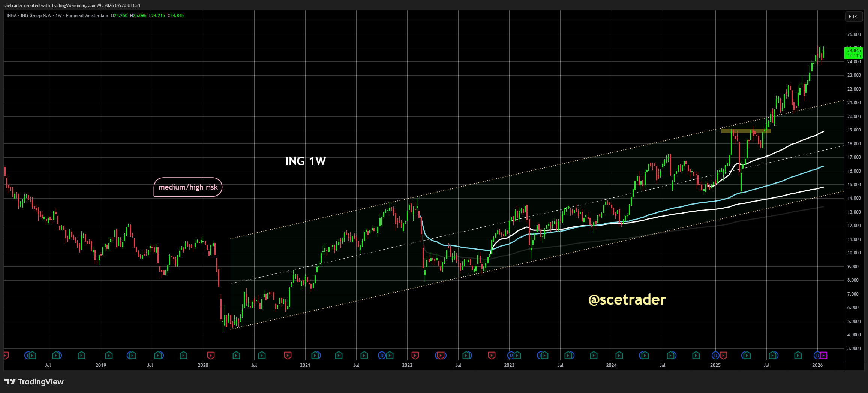Open the EUR currency selector

(x=853, y=17)
